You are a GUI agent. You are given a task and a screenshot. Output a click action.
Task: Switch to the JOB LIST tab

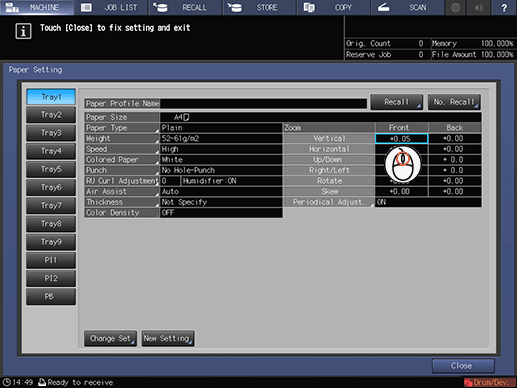(x=111, y=7)
